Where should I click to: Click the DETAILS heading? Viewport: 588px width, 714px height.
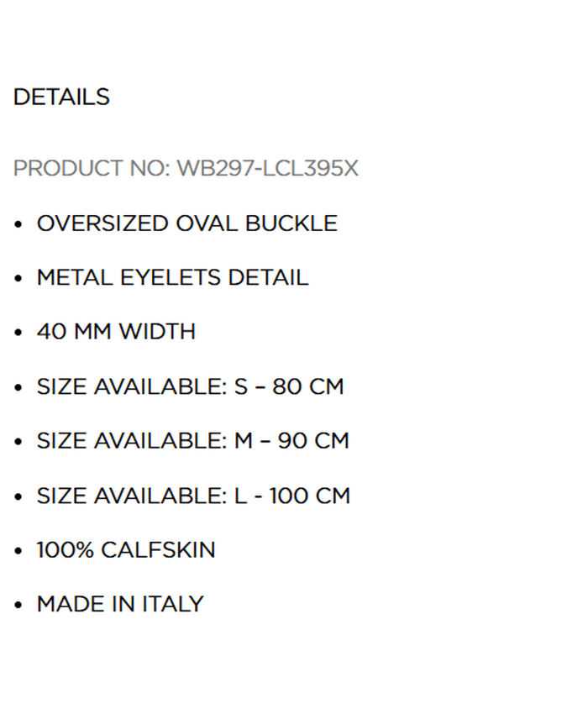(x=61, y=97)
